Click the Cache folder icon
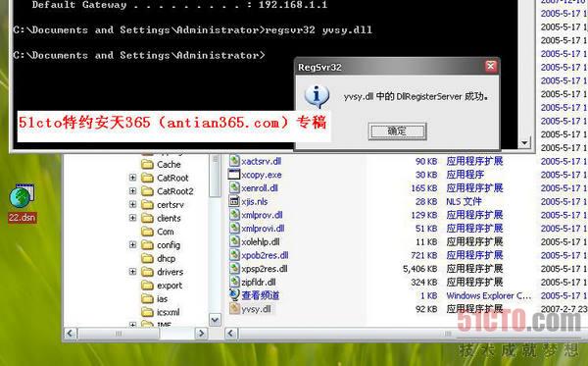The image size is (588, 366). pyautogui.click(x=147, y=165)
